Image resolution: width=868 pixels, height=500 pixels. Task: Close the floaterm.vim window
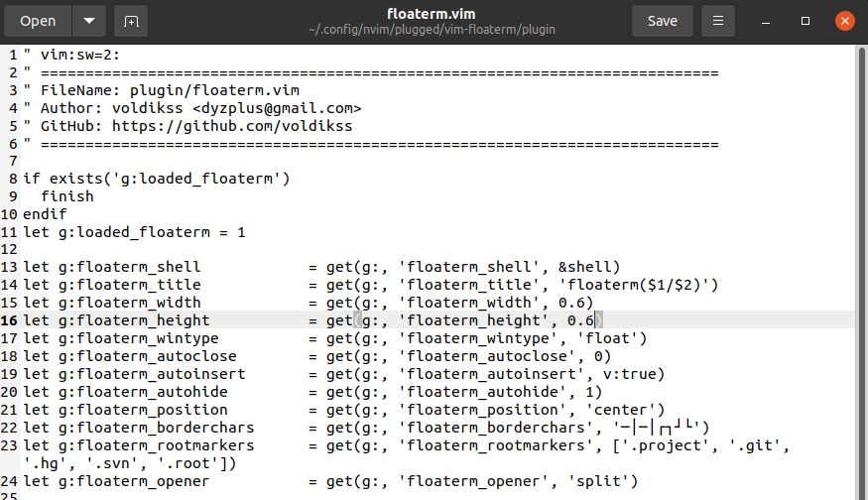tap(843, 21)
